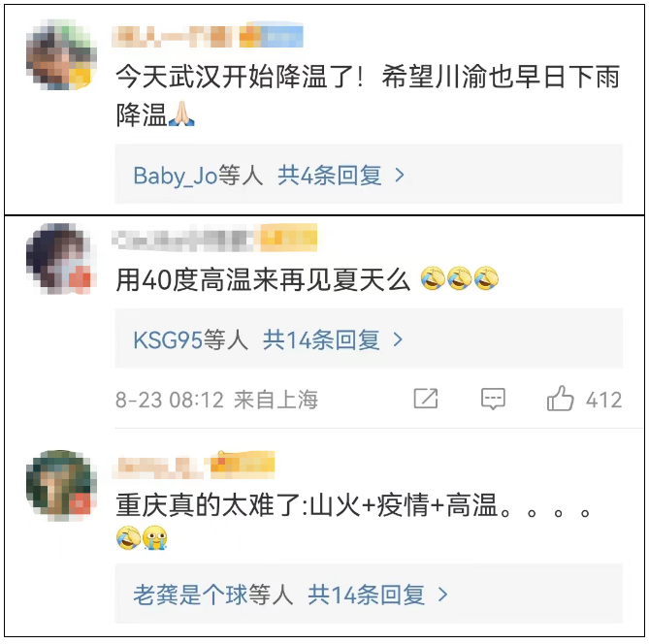
Task: Open the comment reply bubble icon
Action: [493, 399]
